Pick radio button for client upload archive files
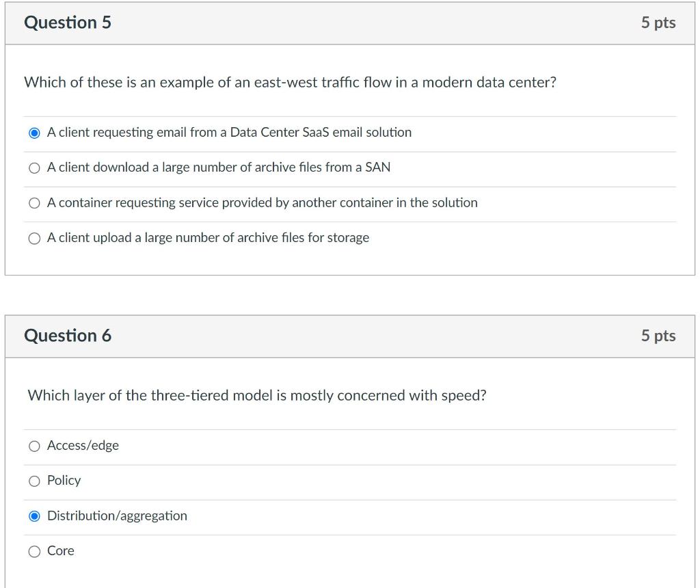This screenshot has height=588, width=700. tap(34, 239)
